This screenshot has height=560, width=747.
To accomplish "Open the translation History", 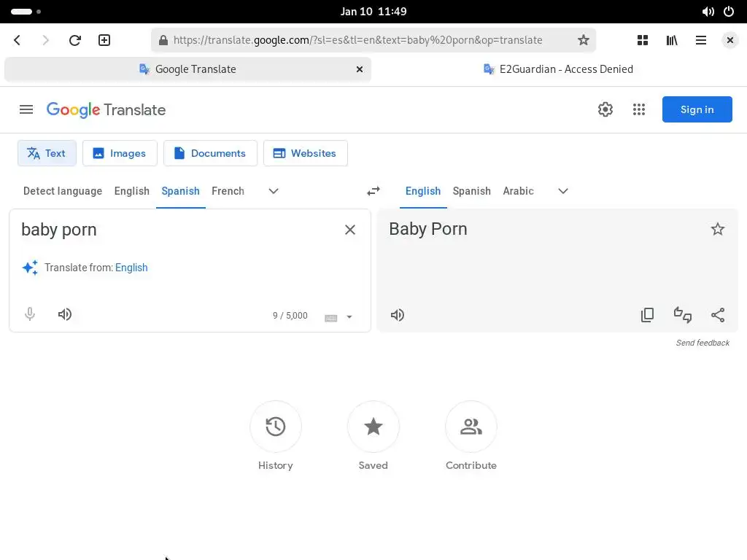I will pyautogui.click(x=275, y=427).
